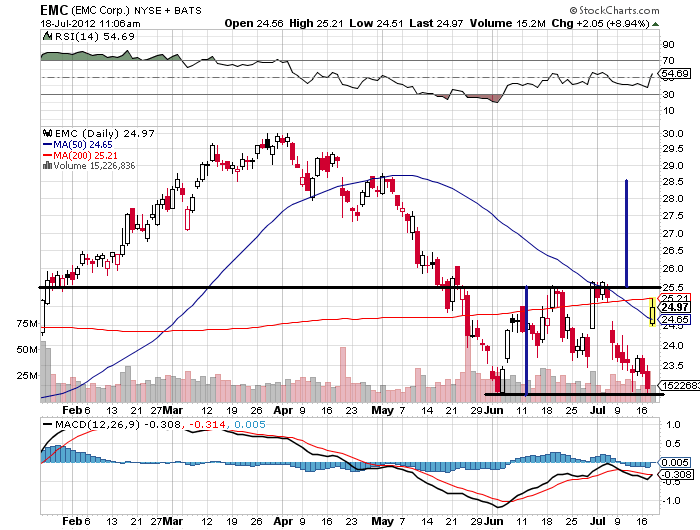
Task: Click the 24.65 MA(50) value tag
Action: pyautogui.click(x=674, y=319)
